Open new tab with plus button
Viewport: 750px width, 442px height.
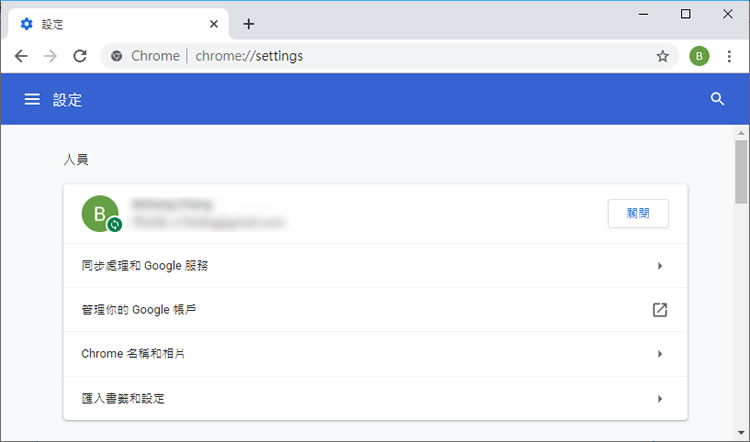click(248, 24)
